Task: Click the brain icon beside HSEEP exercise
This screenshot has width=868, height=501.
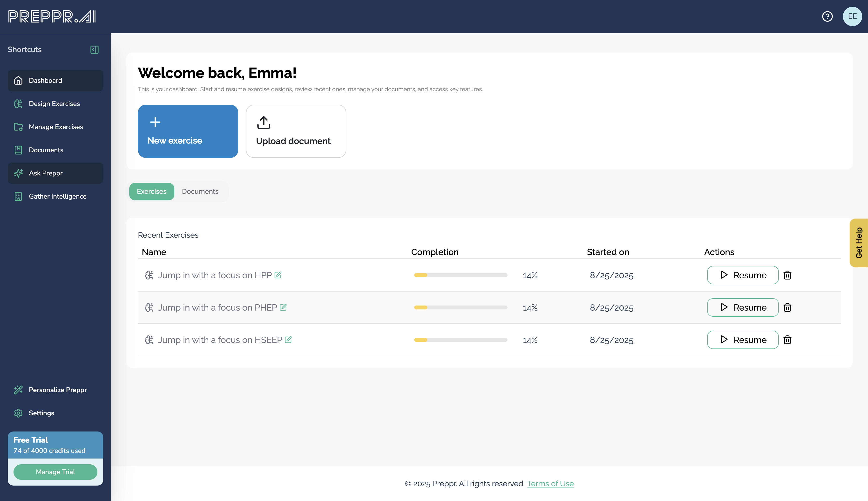Action: pyautogui.click(x=149, y=340)
